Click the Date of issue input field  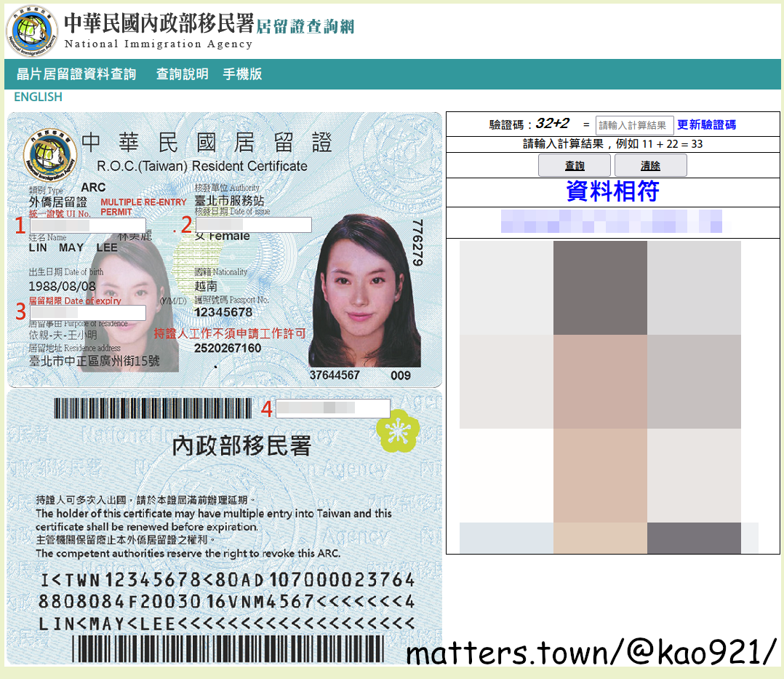(x=253, y=225)
